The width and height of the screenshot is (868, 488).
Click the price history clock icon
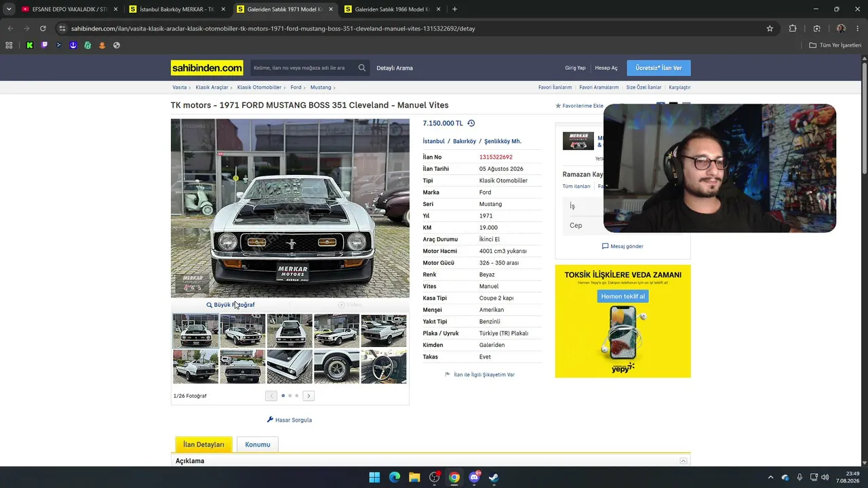coord(471,123)
